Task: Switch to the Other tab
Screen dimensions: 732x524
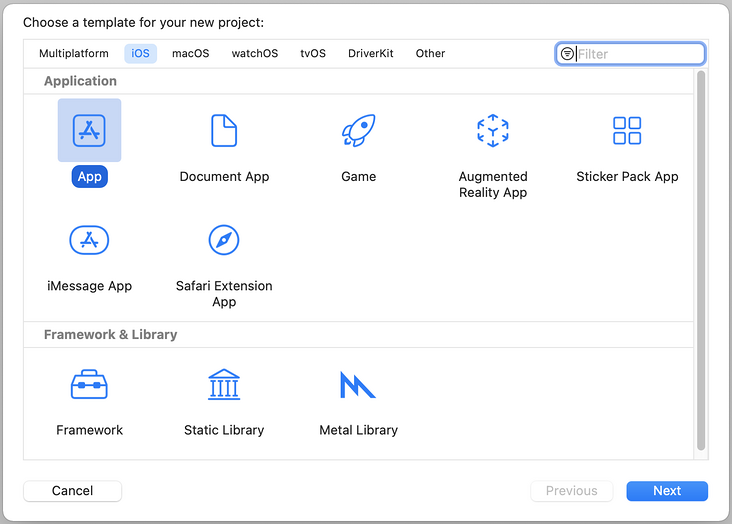Action: pyautogui.click(x=430, y=53)
